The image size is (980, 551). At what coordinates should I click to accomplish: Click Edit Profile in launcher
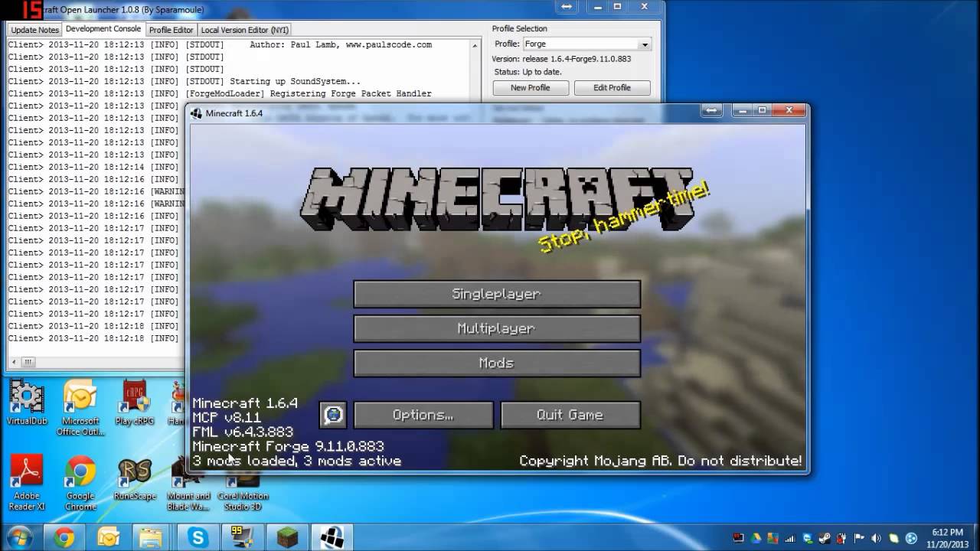612,88
